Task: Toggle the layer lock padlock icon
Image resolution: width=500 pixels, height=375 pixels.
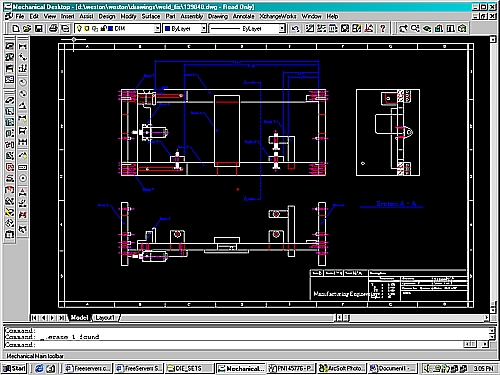Action: click(x=103, y=29)
